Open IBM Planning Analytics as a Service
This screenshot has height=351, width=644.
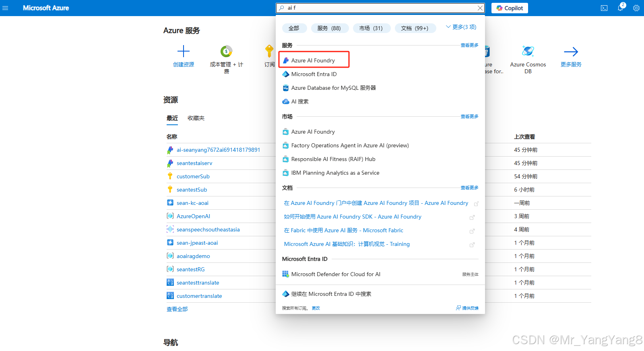pos(335,173)
